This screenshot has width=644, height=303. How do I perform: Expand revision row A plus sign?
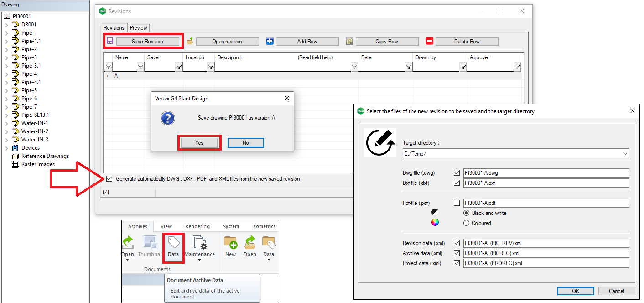click(x=108, y=76)
